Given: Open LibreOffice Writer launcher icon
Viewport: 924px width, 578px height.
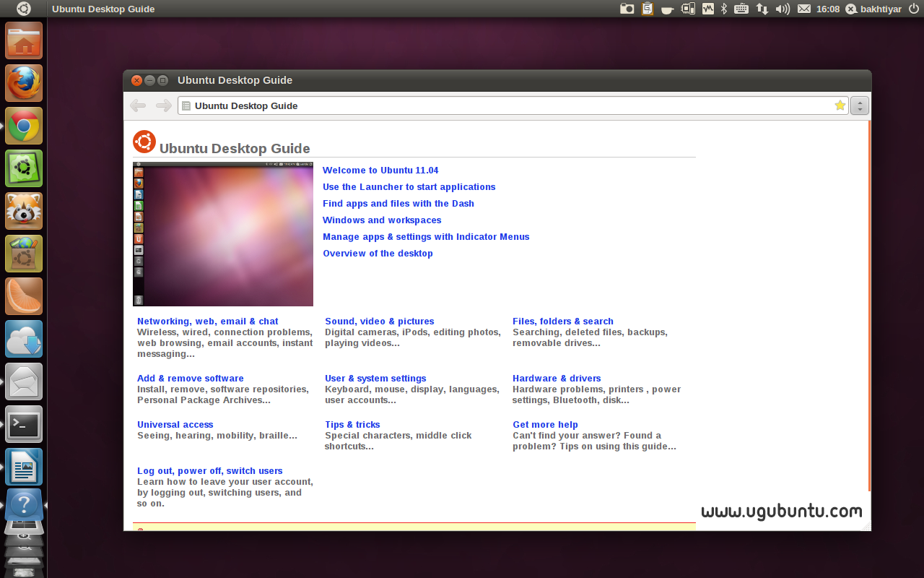Looking at the screenshot, I should tap(24, 467).
